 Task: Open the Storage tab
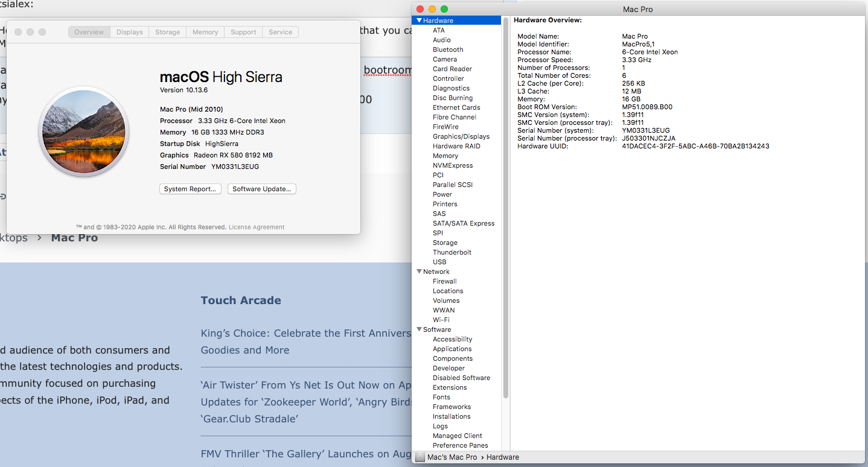(x=168, y=32)
